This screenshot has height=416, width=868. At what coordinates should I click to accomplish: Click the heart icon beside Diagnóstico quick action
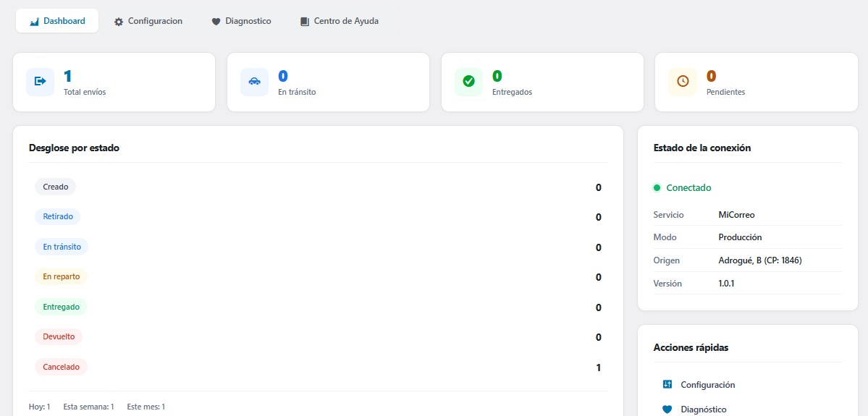pyautogui.click(x=667, y=409)
